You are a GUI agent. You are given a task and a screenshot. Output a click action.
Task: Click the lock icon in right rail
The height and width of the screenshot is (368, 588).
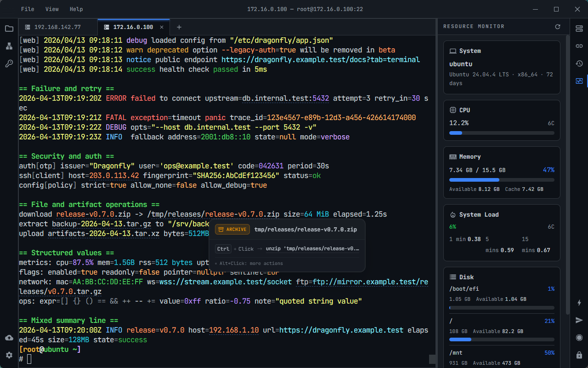click(579, 355)
